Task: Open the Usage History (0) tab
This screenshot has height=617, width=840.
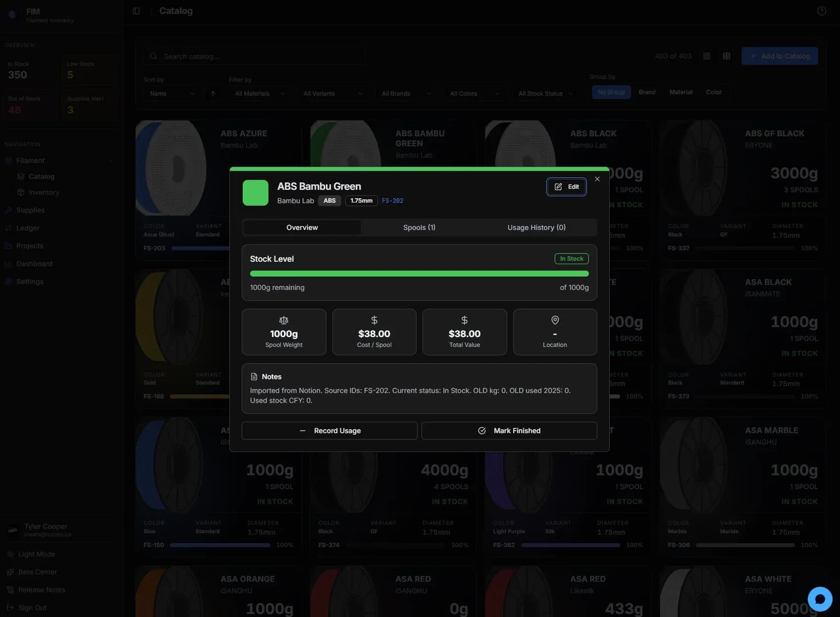Action: (536, 227)
